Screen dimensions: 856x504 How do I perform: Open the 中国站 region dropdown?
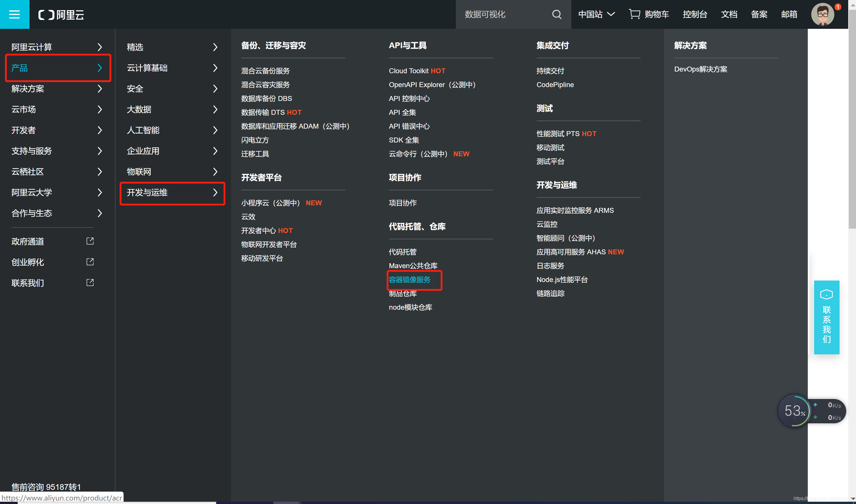point(596,14)
